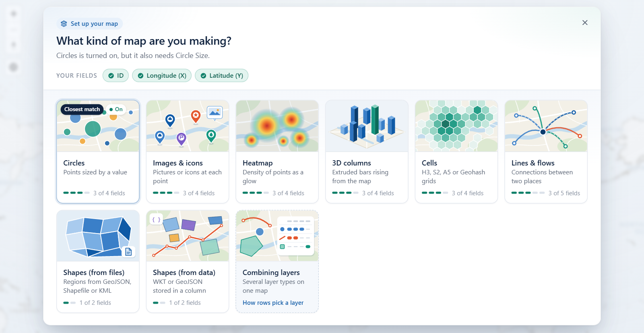Click the check icon on the Longitude (X) chip
Image resolution: width=644 pixels, height=333 pixels.
140,76
